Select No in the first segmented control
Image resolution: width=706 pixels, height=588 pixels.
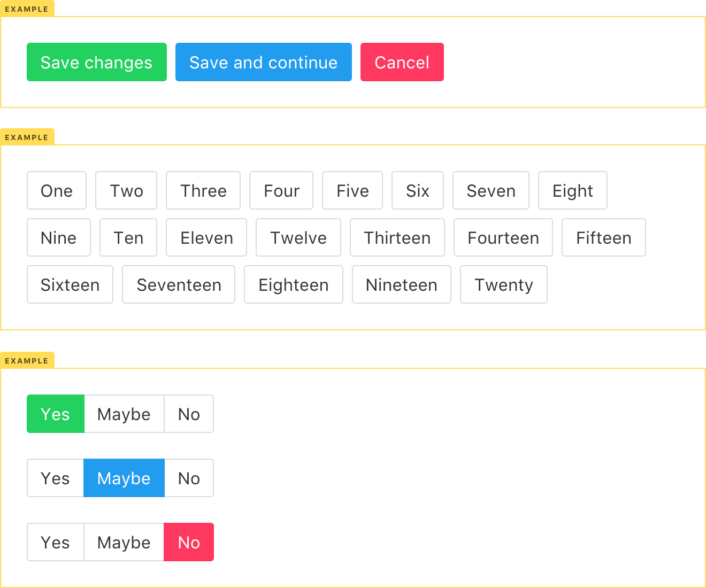(x=189, y=413)
